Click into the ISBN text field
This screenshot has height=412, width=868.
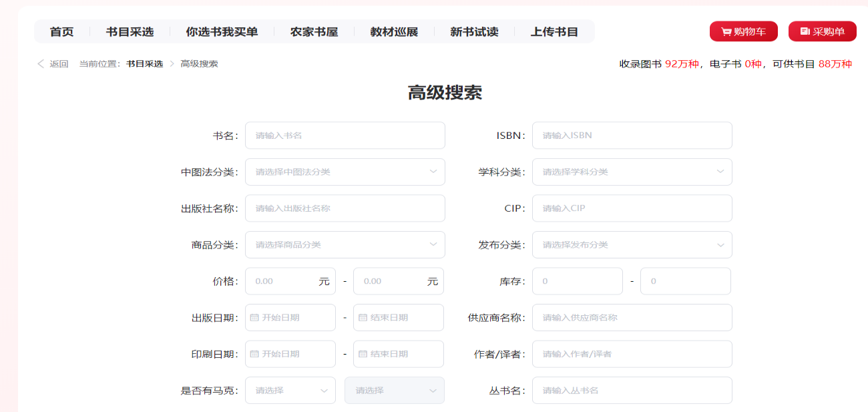click(632, 136)
